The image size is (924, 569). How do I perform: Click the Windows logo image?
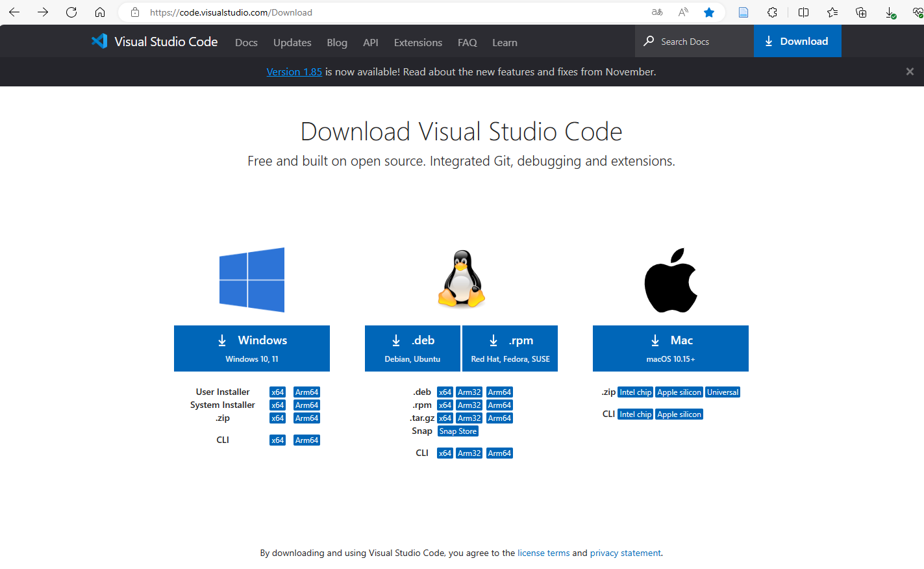[252, 279]
